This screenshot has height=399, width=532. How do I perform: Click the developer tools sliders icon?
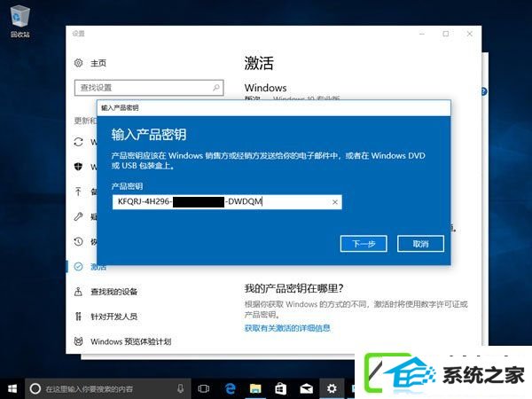(78, 317)
